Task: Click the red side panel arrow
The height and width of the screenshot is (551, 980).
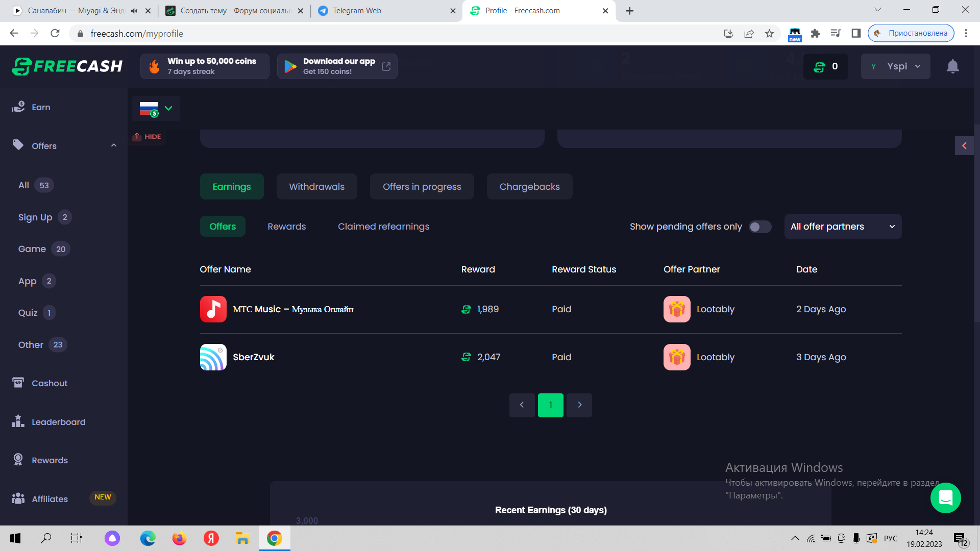Action: tap(964, 146)
